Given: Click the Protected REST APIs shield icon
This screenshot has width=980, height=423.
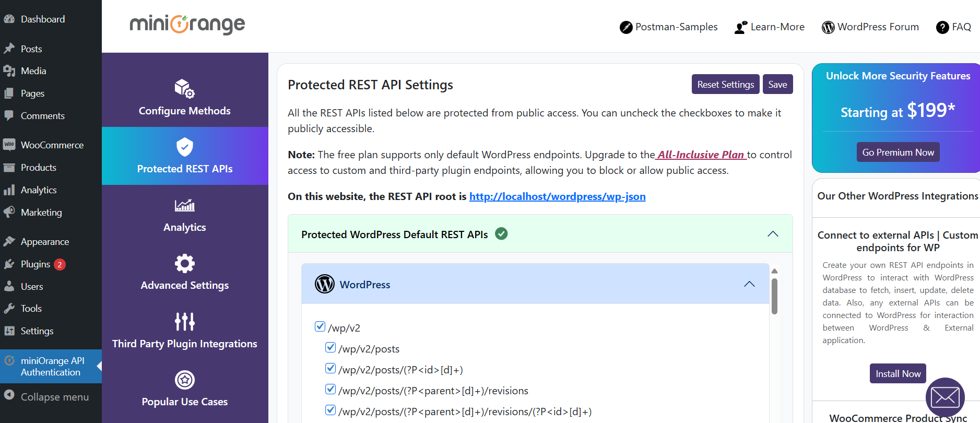Looking at the screenshot, I should pos(185,147).
